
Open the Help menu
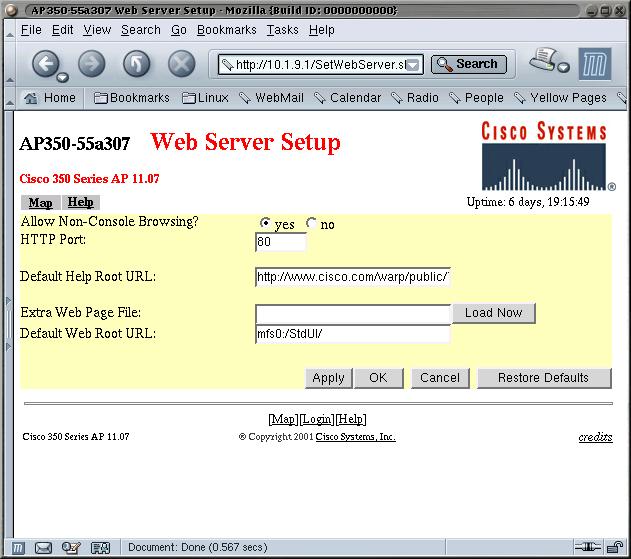coord(322,30)
